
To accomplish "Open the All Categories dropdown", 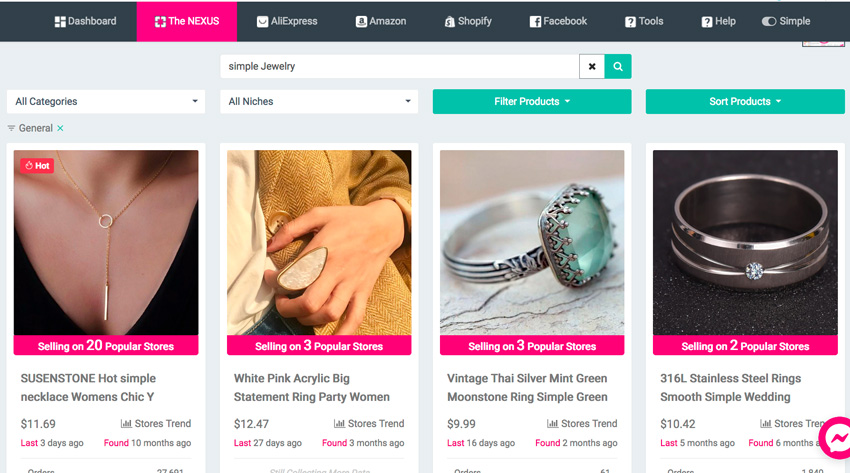I will (105, 101).
